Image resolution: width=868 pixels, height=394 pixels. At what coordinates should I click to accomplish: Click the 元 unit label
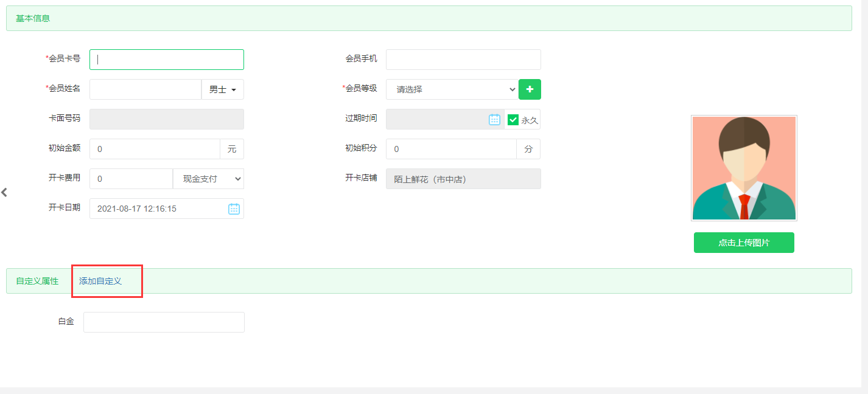click(x=232, y=149)
